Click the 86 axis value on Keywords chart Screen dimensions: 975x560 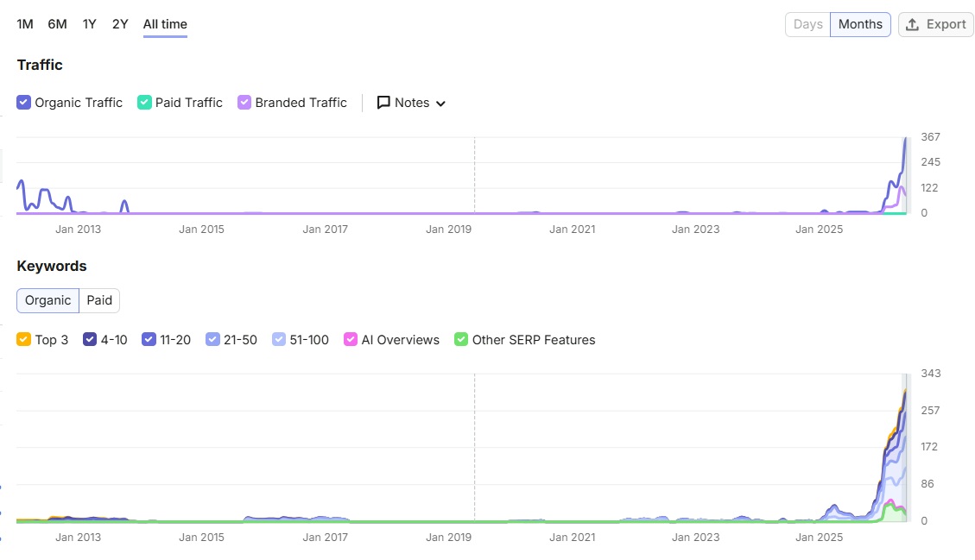[928, 483]
